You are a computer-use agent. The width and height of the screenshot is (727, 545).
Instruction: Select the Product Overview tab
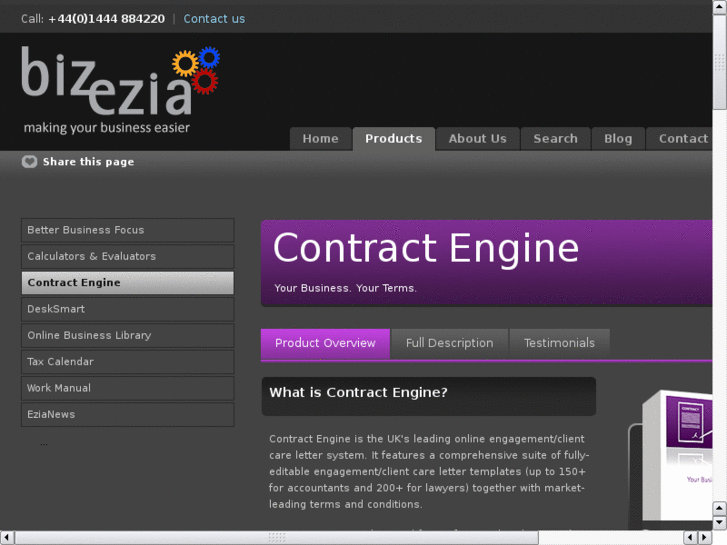(x=325, y=343)
